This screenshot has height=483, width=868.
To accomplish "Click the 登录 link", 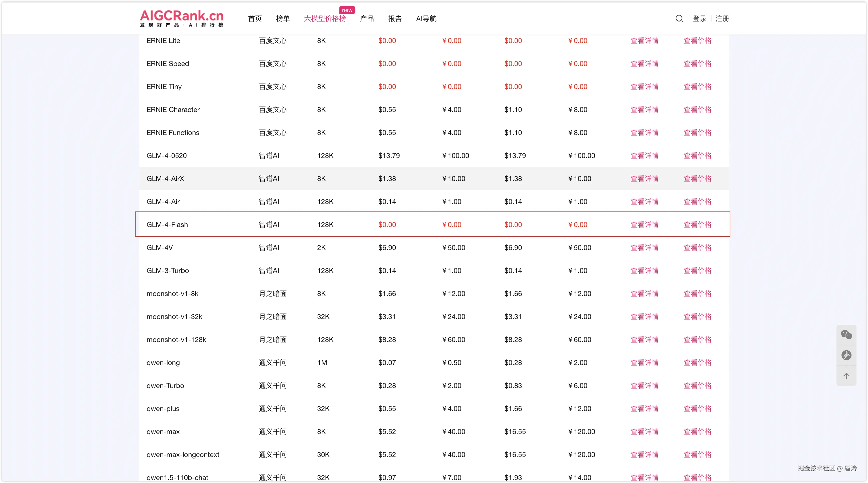I will [x=699, y=18].
